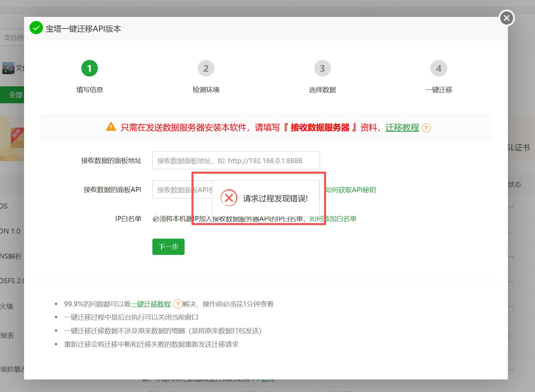Select step 4 circle 一键迁移
This screenshot has height=392, width=535.
[x=439, y=68]
